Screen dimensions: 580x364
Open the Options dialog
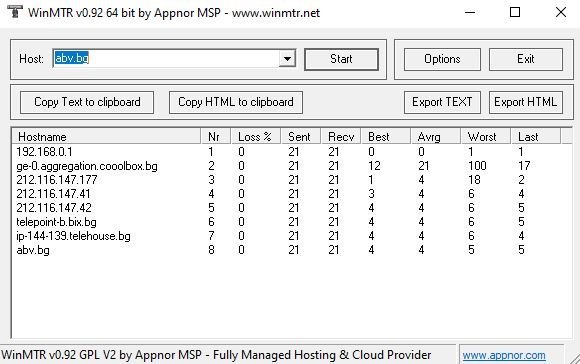click(442, 59)
